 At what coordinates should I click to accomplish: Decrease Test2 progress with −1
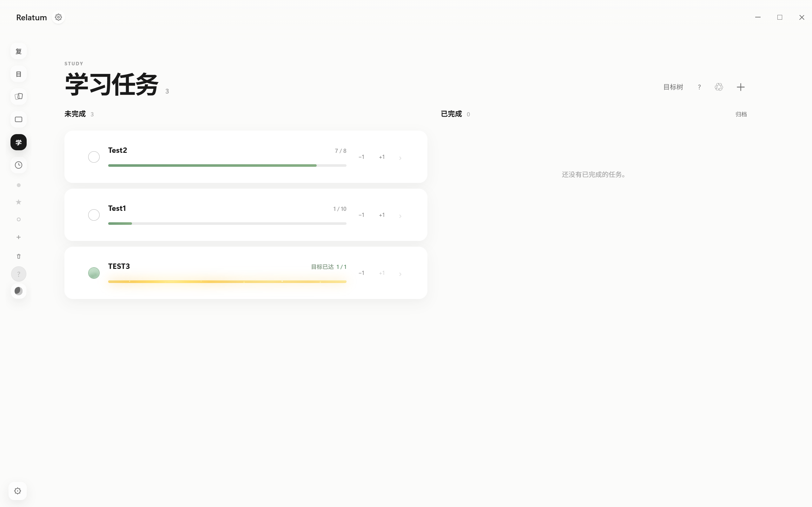coord(361,157)
